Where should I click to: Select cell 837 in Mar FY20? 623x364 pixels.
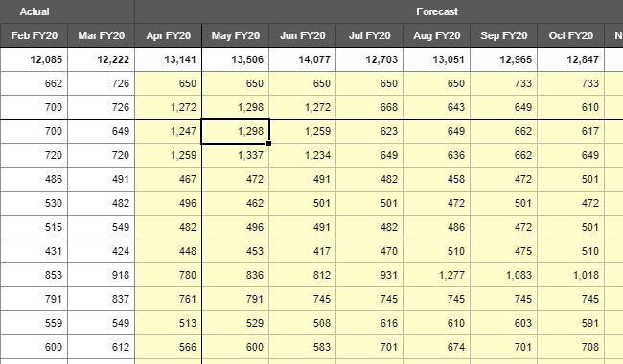(x=102, y=299)
